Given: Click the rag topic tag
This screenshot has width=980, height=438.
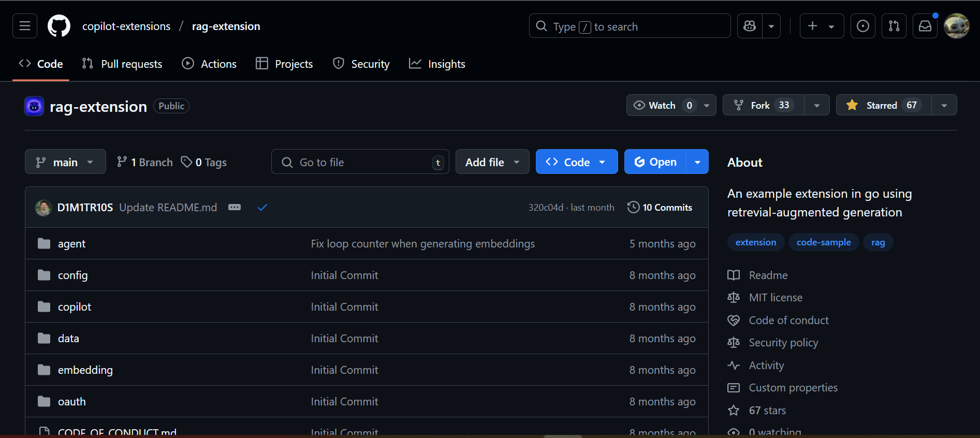Looking at the screenshot, I should pyautogui.click(x=878, y=242).
